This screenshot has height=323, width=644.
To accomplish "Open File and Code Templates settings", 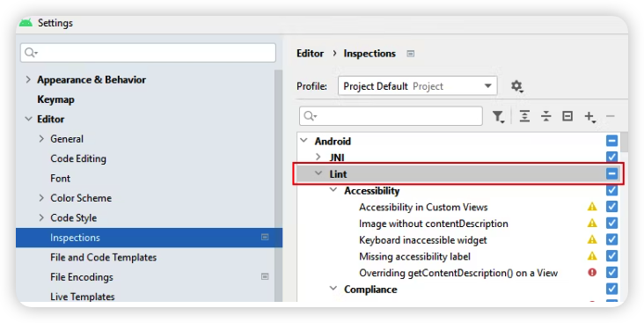I will click(x=104, y=257).
